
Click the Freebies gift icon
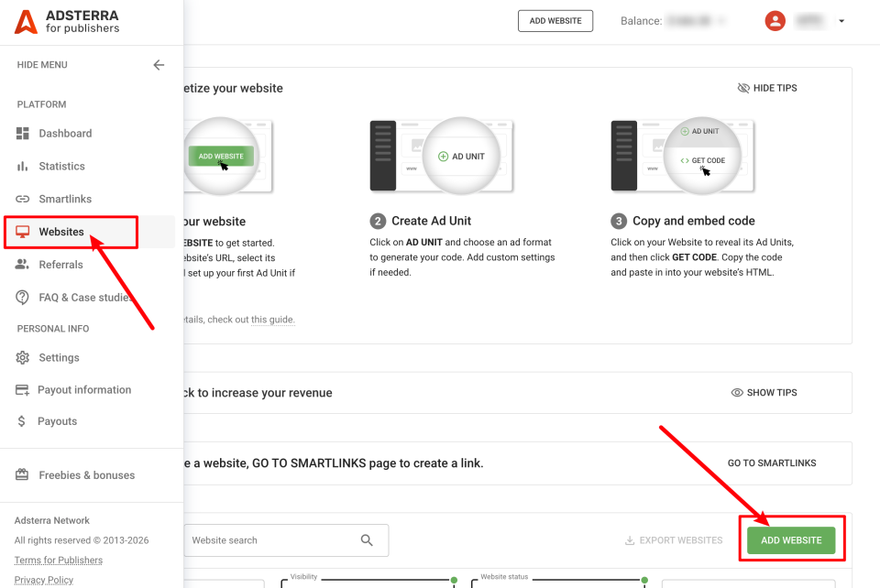[x=22, y=474]
